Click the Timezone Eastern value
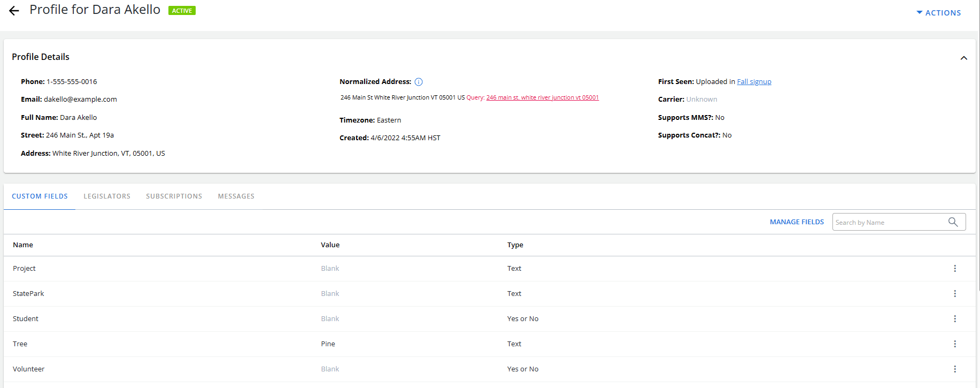 (389, 120)
